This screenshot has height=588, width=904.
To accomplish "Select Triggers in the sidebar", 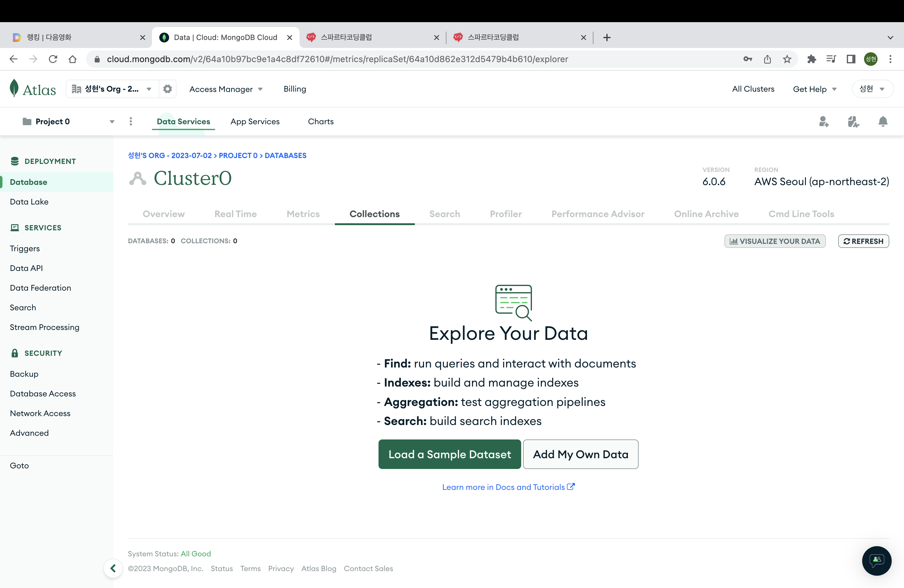I will tap(25, 248).
